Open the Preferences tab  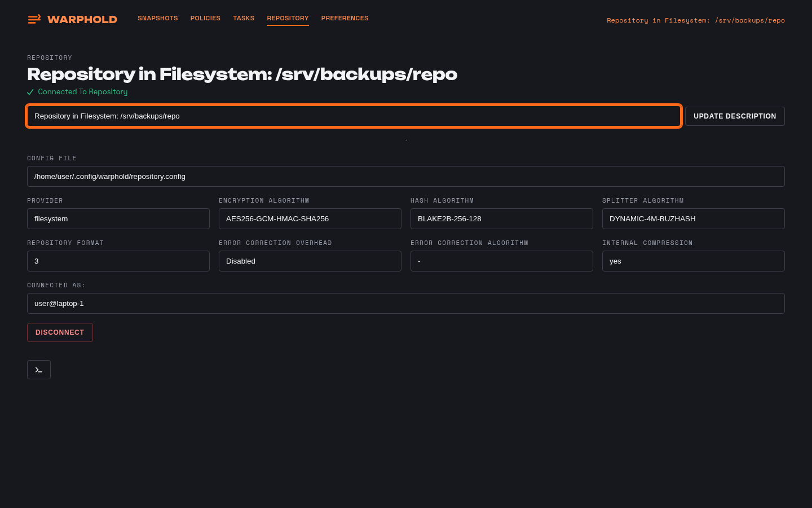point(345,18)
